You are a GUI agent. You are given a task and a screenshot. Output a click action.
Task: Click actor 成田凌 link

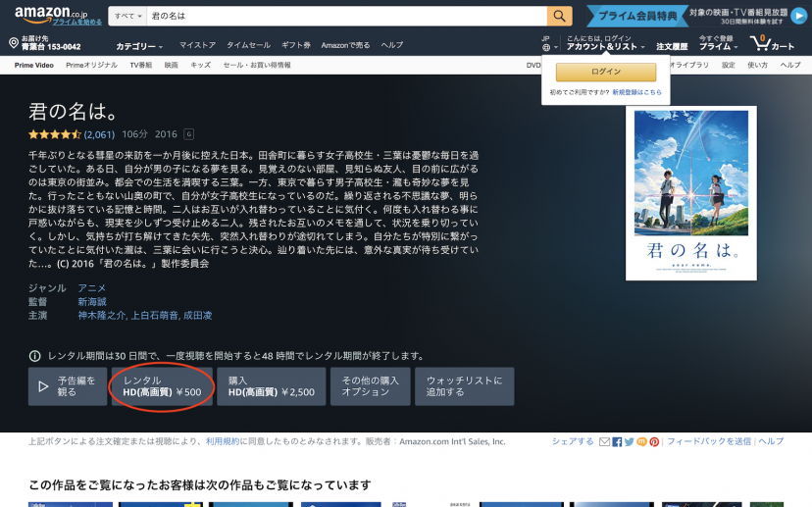click(198, 315)
